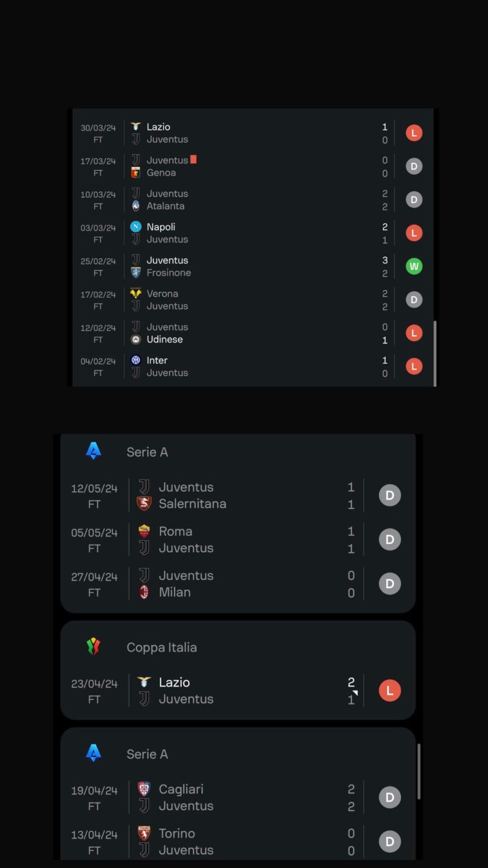Click the Inter club badge
The image size is (488, 868).
click(x=136, y=360)
